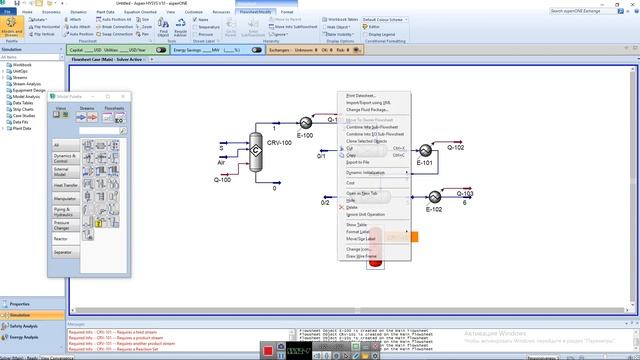Click the Model Palette search magnifier icon
Image resolution: width=640 pixels, height=360 pixels.
pos(122,131)
